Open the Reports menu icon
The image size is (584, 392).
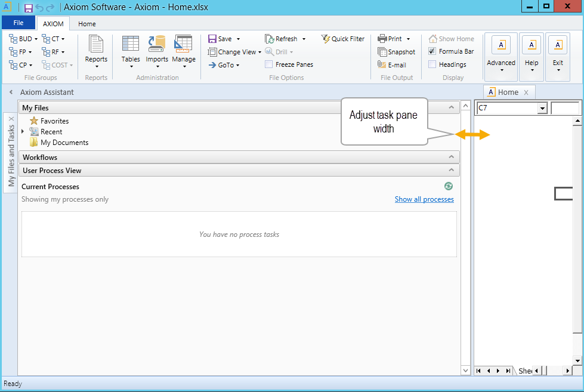(96, 44)
